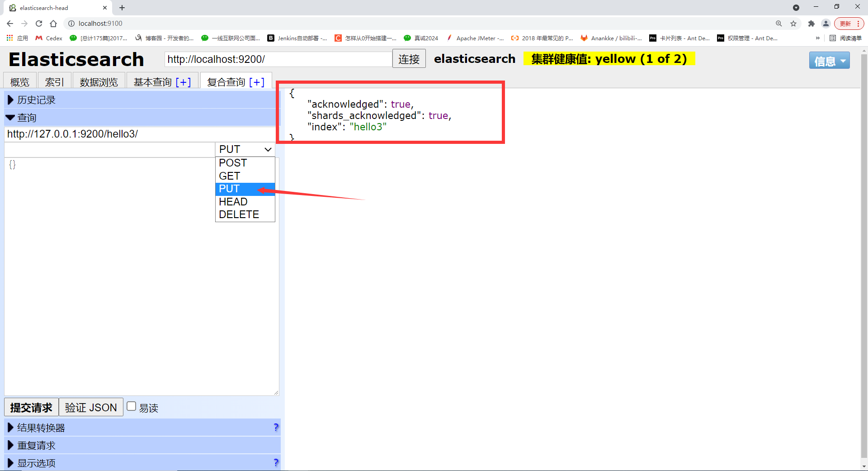This screenshot has height=471, width=868.
Task: Click the 提交请求 button
Action: 30,407
